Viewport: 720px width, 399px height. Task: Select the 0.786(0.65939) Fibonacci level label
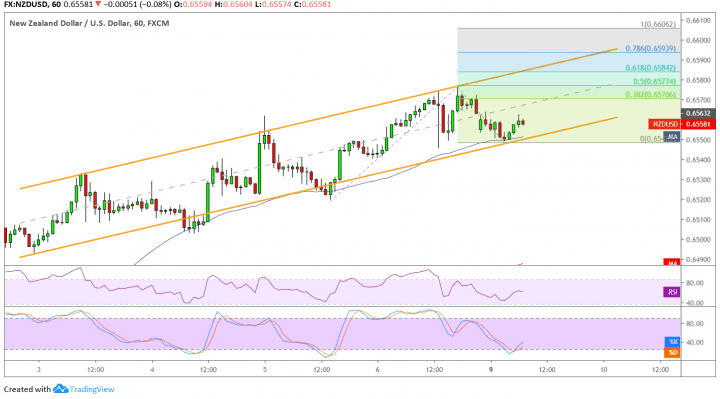tap(650, 48)
